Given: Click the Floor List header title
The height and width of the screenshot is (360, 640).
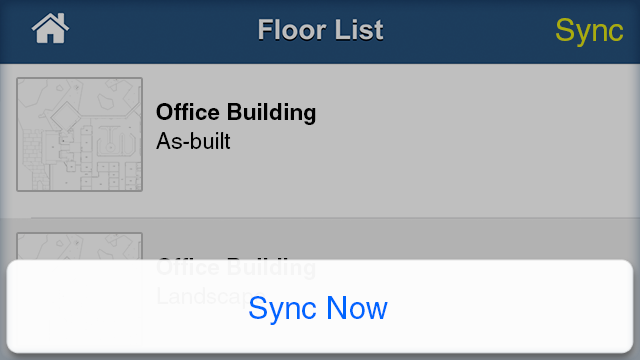Looking at the screenshot, I should click(320, 30).
